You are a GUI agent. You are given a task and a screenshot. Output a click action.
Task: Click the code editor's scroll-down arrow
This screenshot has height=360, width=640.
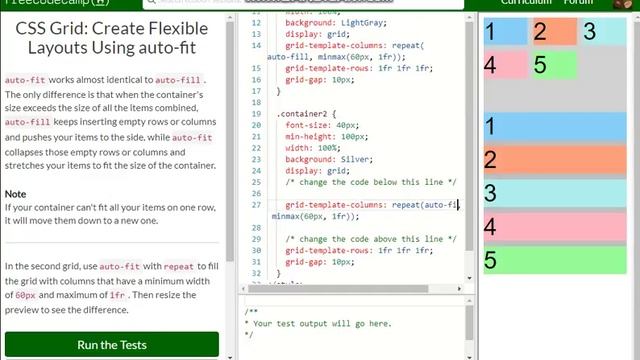(469, 278)
